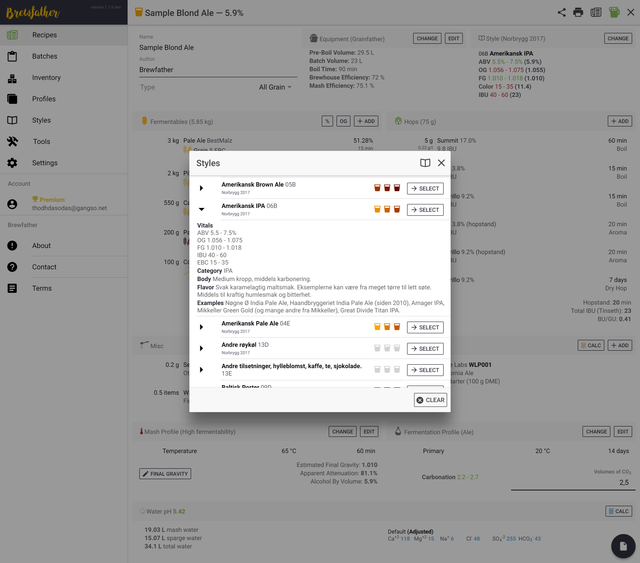Click the account avatar icon
640x563 pixels.
tap(12, 204)
